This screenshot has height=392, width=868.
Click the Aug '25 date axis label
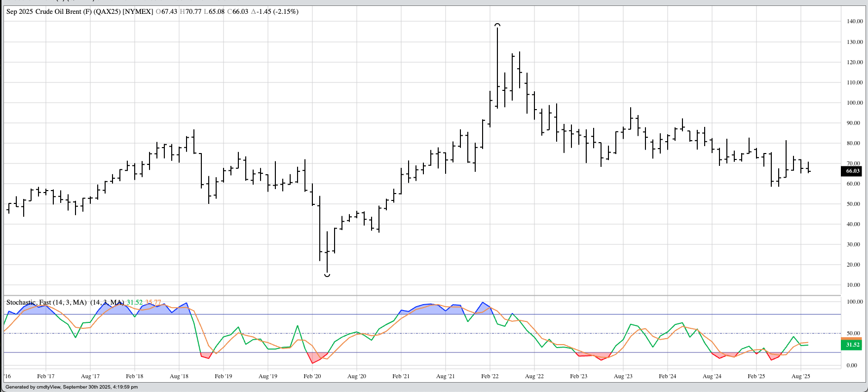point(800,376)
